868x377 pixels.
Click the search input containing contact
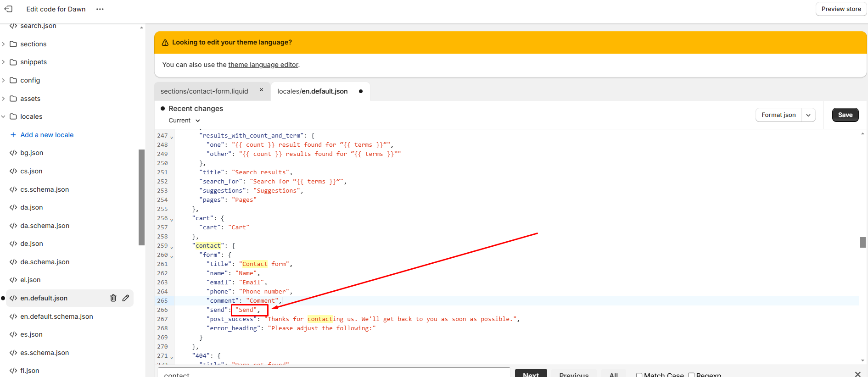pyautogui.click(x=334, y=373)
